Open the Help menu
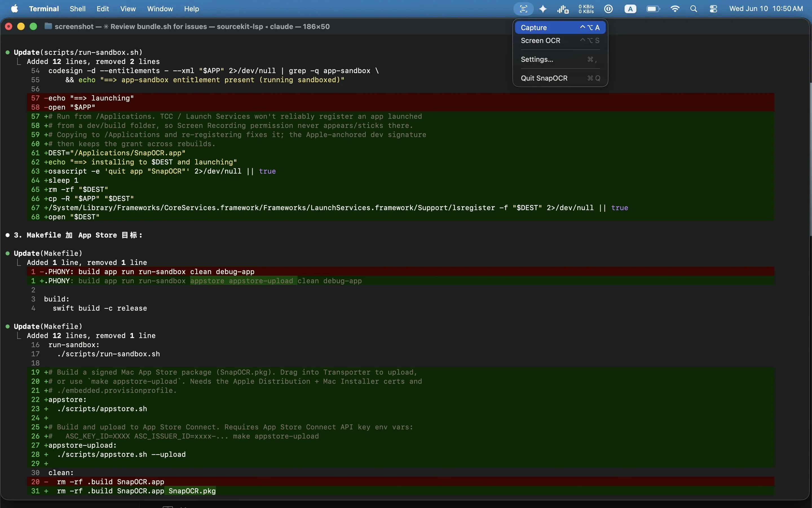This screenshot has height=508, width=812. point(192,9)
